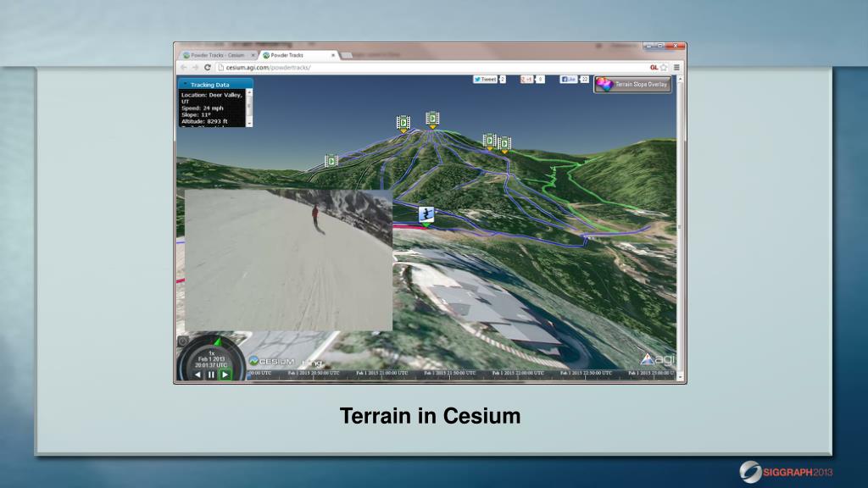The image size is (868, 488).
Task: Pause the animation playback
Action: [x=211, y=374]
